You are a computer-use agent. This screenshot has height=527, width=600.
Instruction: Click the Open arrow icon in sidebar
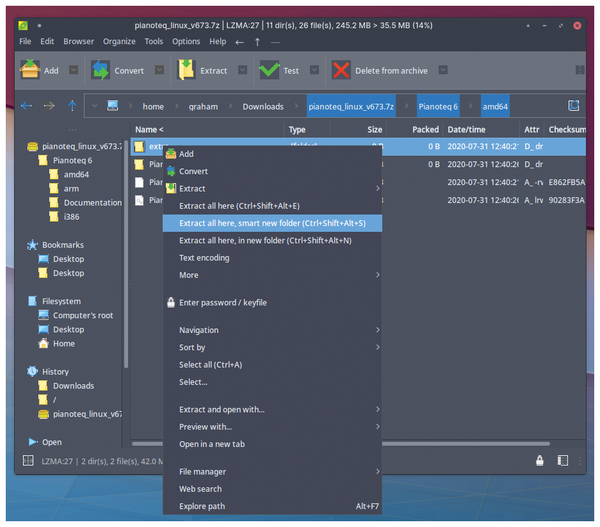coord(33,442)
